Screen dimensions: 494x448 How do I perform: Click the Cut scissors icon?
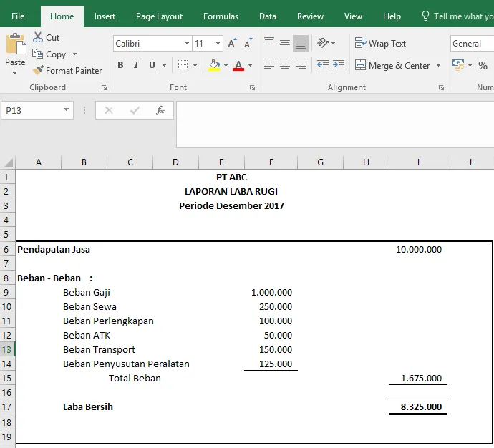38,37
